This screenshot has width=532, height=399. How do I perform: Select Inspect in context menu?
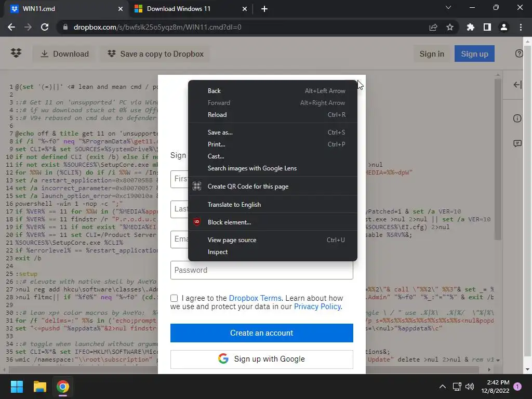tap(272, 252)
